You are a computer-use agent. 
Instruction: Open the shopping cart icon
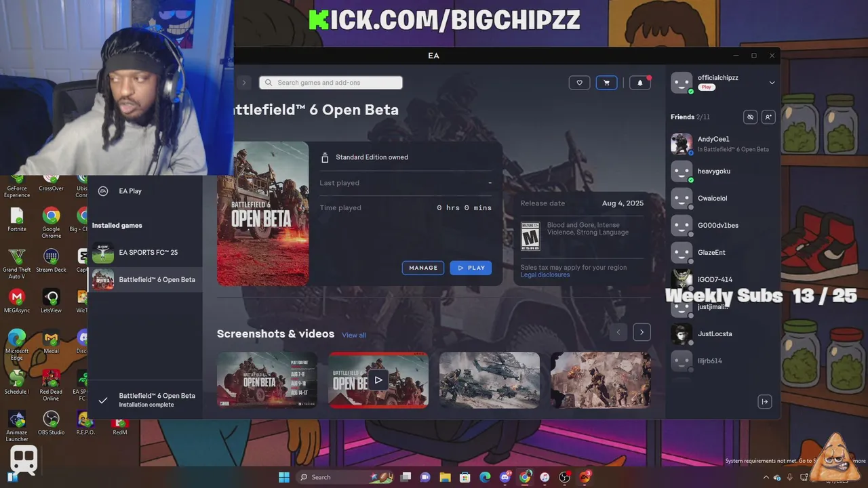tap(606, 83)
